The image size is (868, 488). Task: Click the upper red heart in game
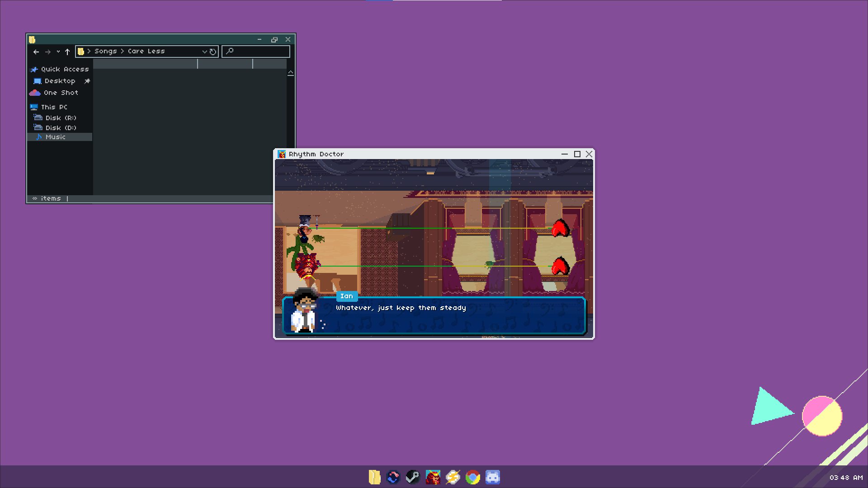[561, 228]
